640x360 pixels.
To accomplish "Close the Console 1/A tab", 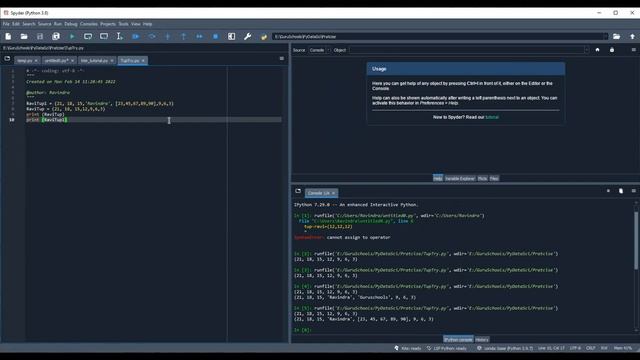I will pos(333,193).
